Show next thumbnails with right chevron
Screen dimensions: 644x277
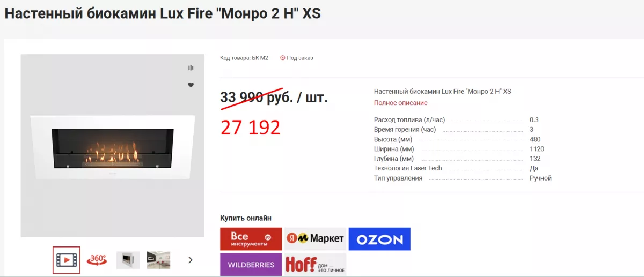[x=190, y=260]
